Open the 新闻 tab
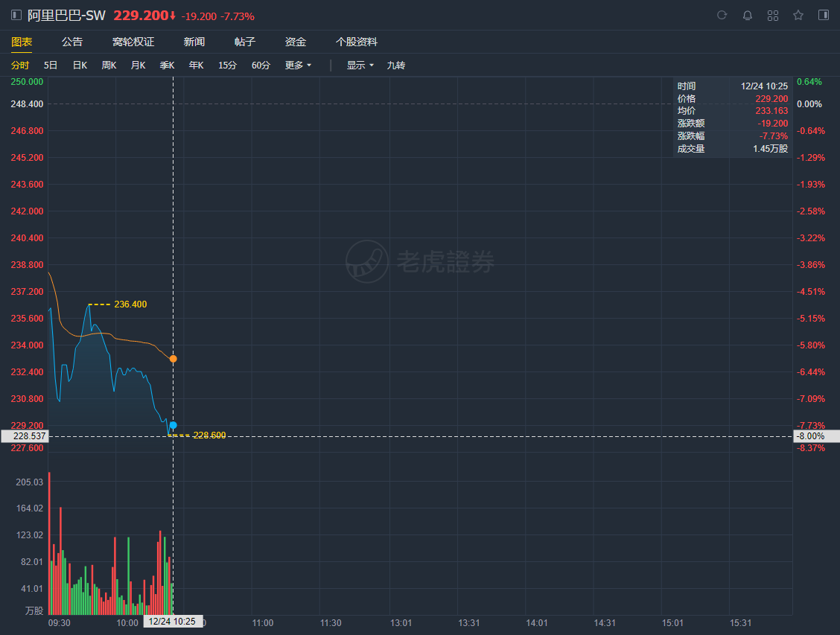Viewport: 840px width, 635px height. 194,42
